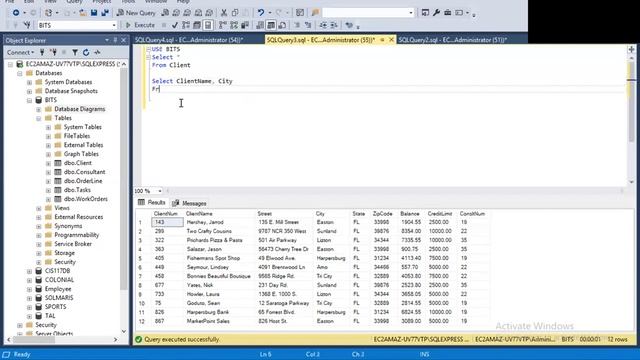The width and height of the screenshot is (640, 360).
Task: Click the Database Engine Query icon
Action: (x=165, y=13)
